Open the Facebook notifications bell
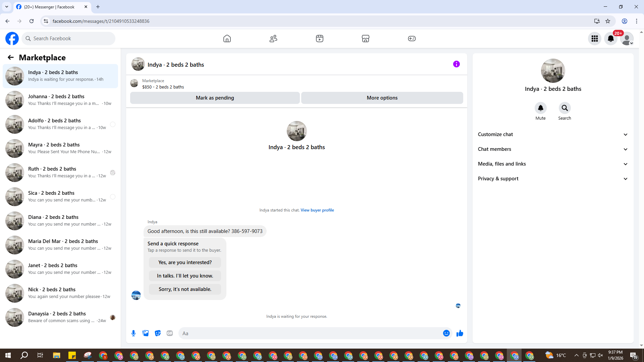Screen dimensions: 644x362 click(x=610, y=39)
